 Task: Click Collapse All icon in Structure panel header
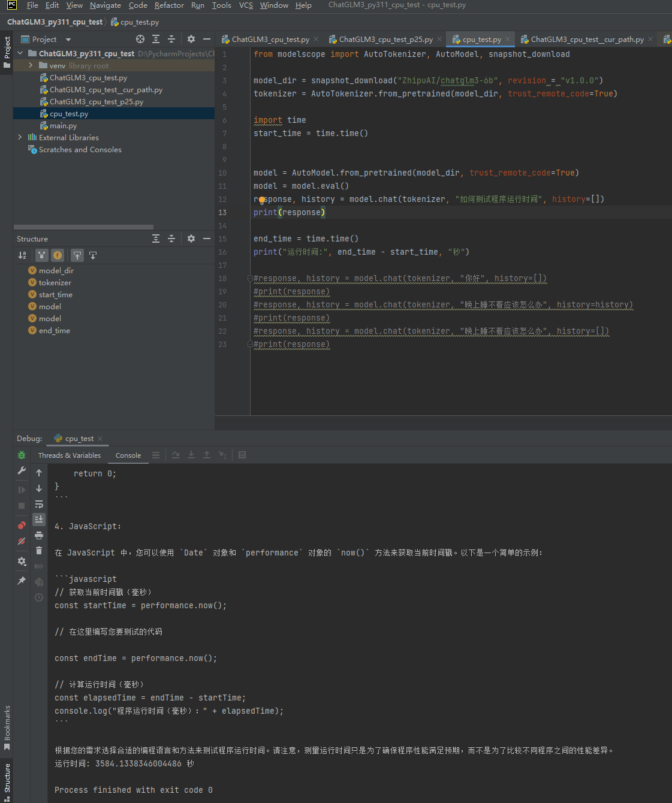click(171, 239)
